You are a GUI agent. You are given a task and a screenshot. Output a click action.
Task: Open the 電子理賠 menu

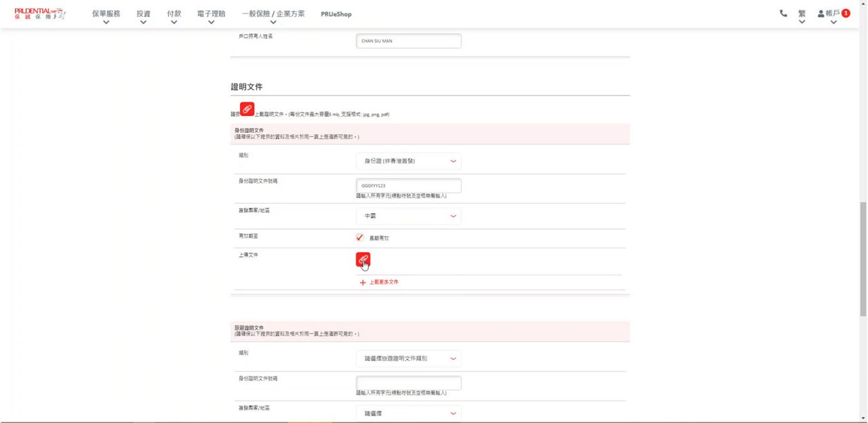click(x=211, y=14)
